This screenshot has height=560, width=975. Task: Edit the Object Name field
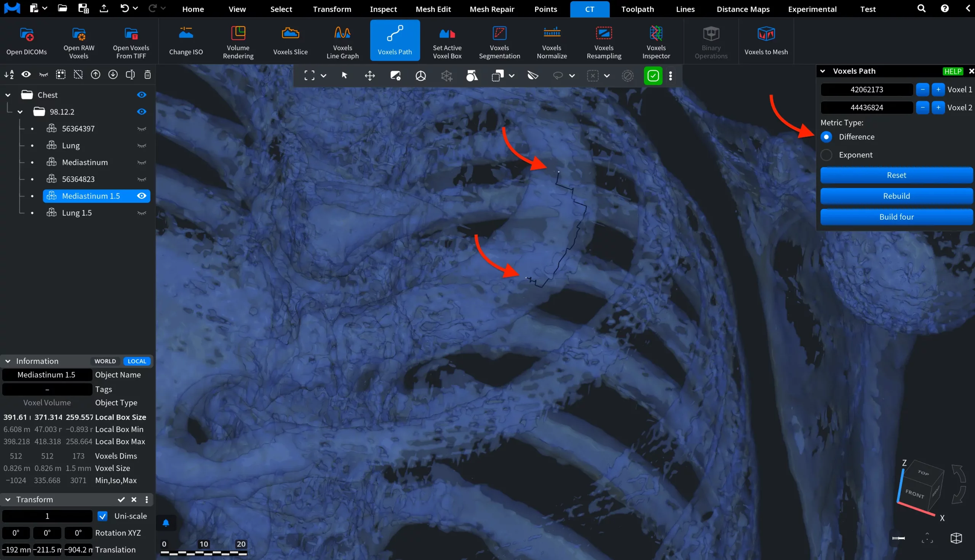pyautogui.click(x=47, y=375)
